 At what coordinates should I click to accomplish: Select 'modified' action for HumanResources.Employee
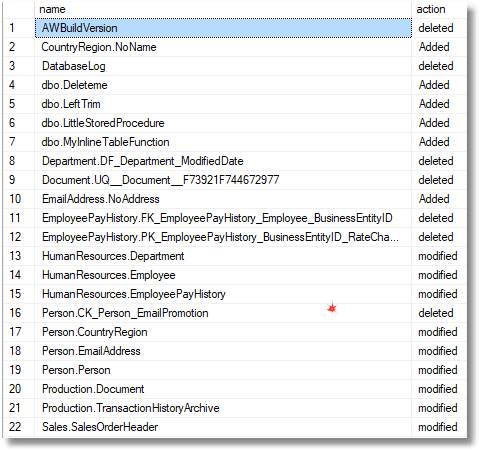point(439,275)
